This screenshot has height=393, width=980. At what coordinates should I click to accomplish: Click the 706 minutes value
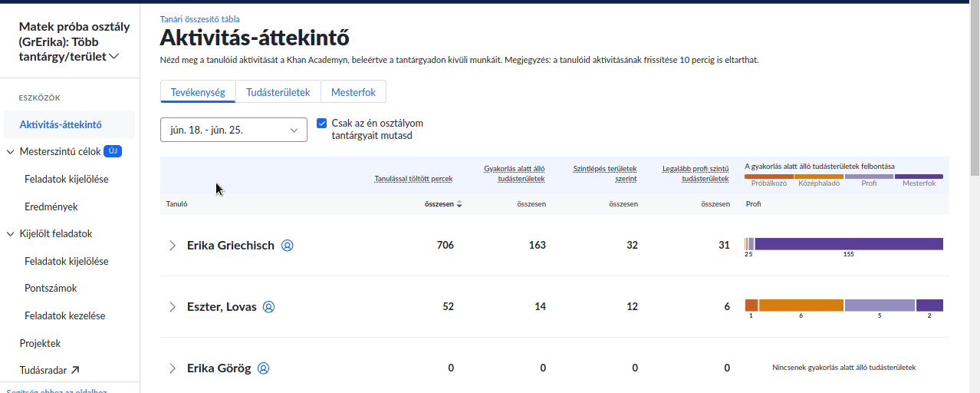tap(445, 246)
